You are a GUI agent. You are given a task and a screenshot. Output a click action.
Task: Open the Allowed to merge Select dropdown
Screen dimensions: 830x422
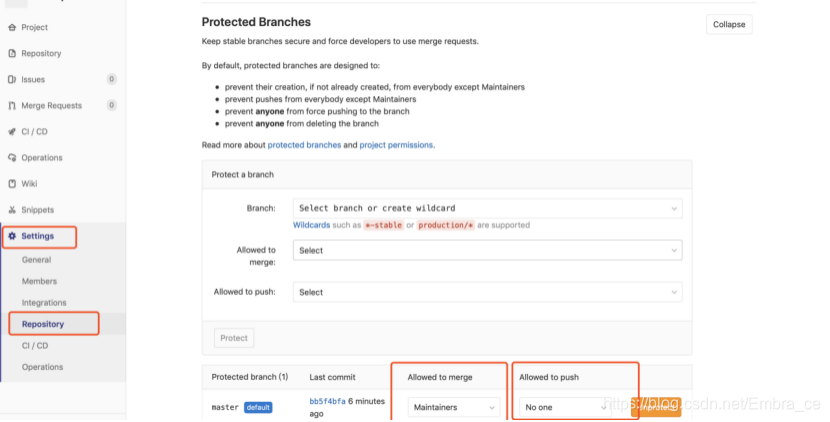point(488,250)
